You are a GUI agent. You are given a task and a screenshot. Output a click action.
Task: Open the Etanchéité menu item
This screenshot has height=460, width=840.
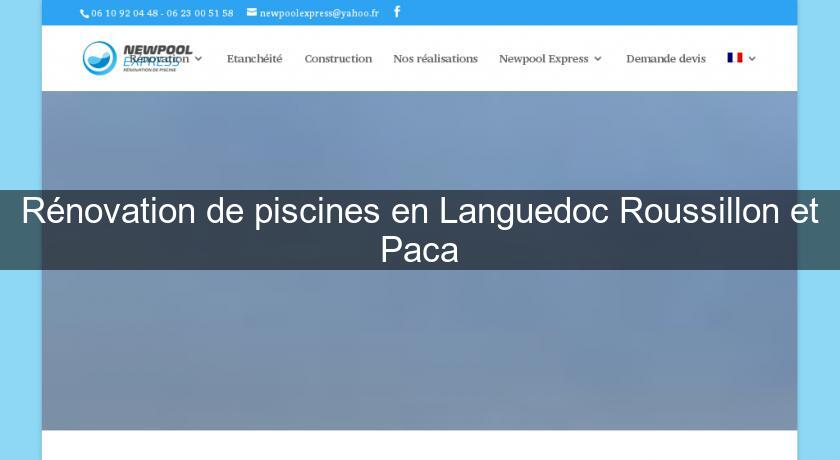coord(254,58)
